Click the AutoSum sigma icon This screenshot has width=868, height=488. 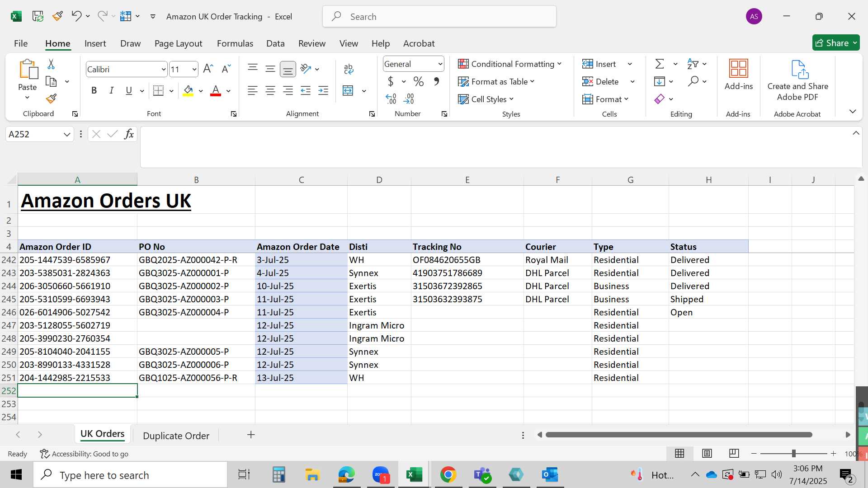660,64
